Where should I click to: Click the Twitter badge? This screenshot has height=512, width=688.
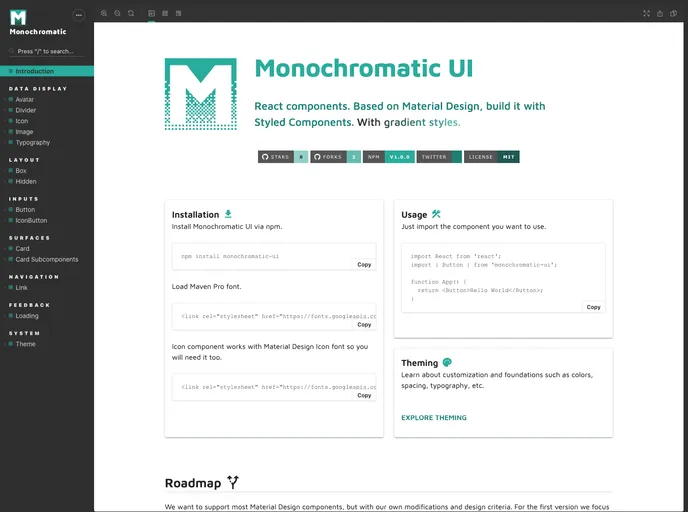click(439, 157)
